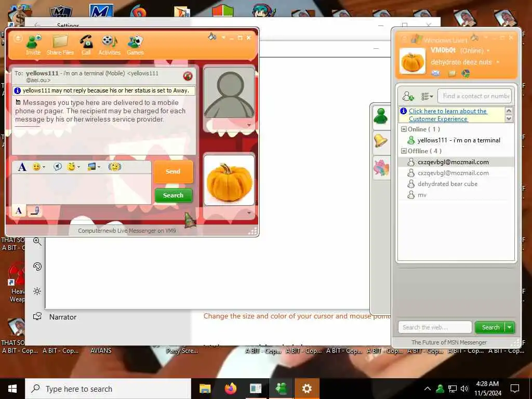The height and width of the screenshot is (399, 532).
Task: Collapse the Offline contacts group
Action: pos(404,151)
